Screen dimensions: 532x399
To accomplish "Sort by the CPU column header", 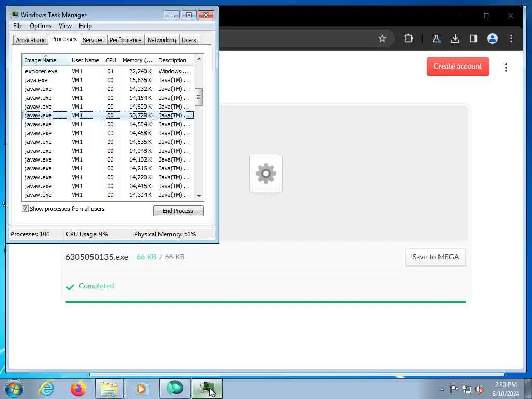I will pyautogui.click(x=111, y=60).
